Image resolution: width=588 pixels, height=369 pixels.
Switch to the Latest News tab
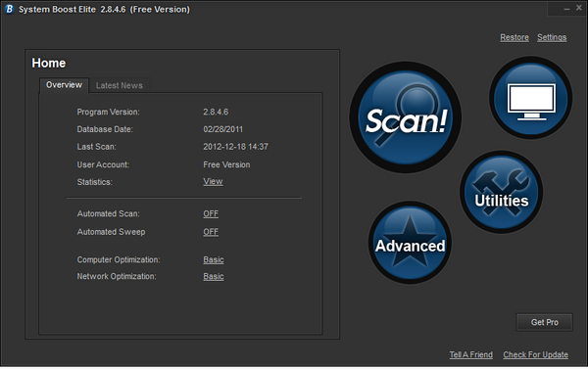(120, 85)
